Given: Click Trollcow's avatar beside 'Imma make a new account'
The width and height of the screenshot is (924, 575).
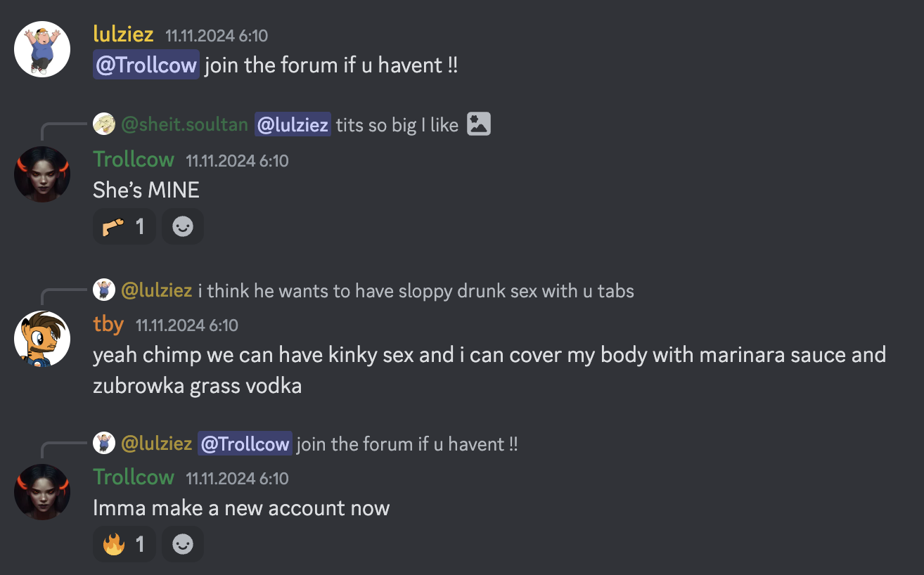Looking at the screenshot, I should click(42, 492).
